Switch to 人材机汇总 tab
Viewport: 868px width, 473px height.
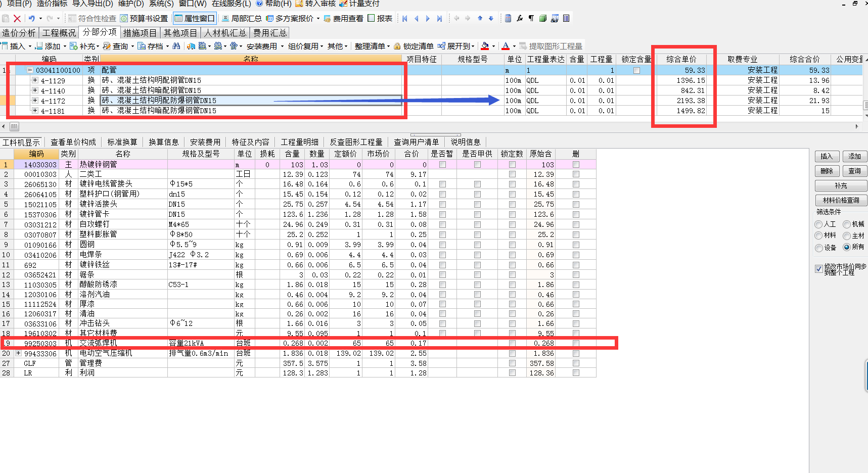225,33
